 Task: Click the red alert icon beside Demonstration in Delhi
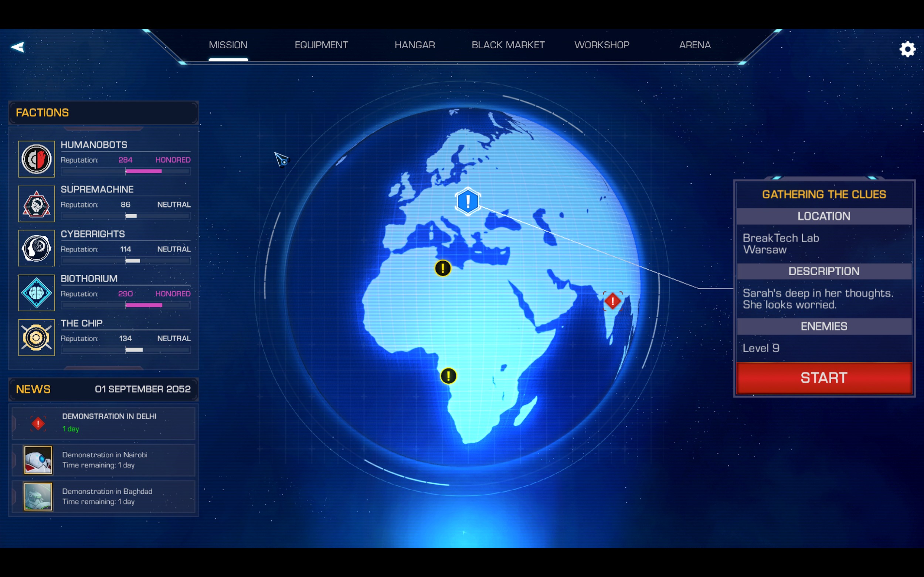(x=38, y=424)
